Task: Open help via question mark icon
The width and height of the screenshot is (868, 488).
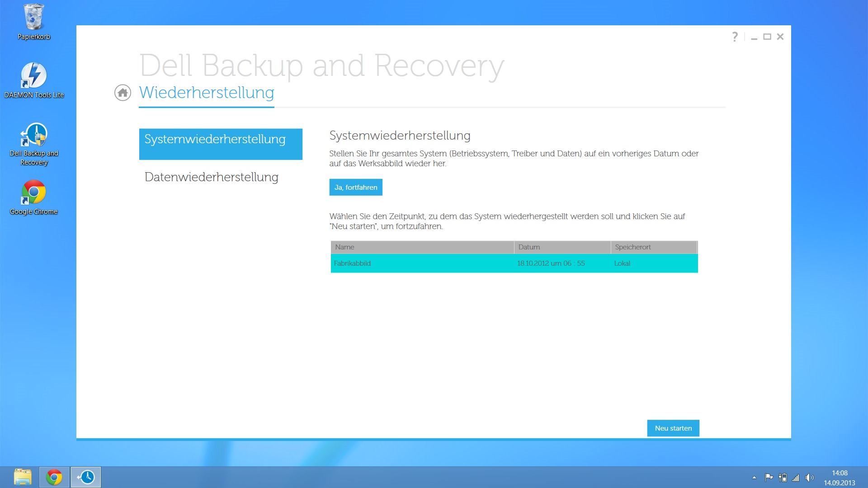Action: pos(735,37)
